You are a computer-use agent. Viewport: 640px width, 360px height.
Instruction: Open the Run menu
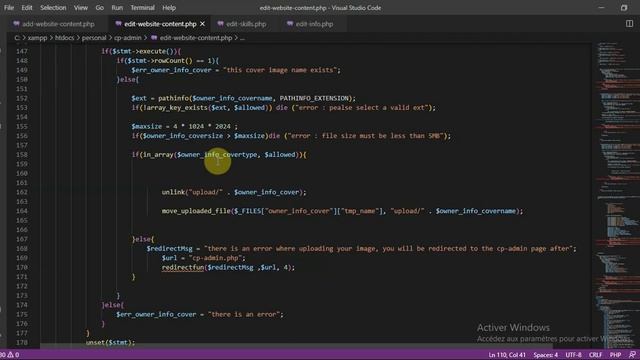pos(117,8)
